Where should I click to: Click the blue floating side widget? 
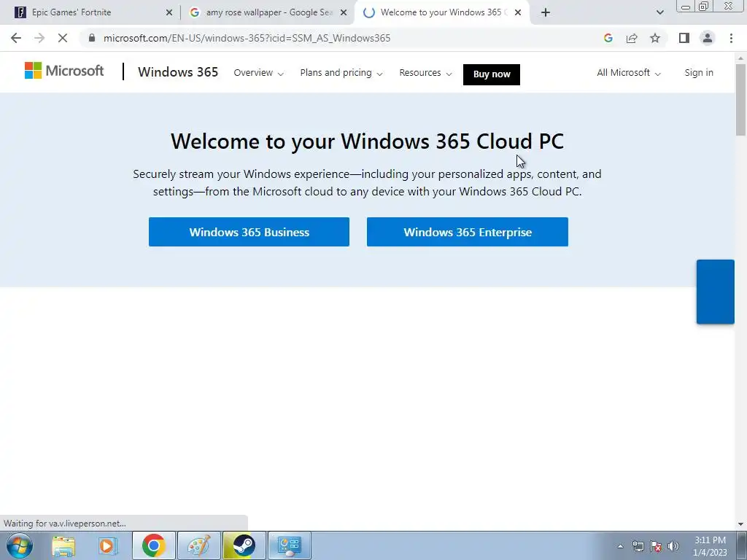pos(716,292)
